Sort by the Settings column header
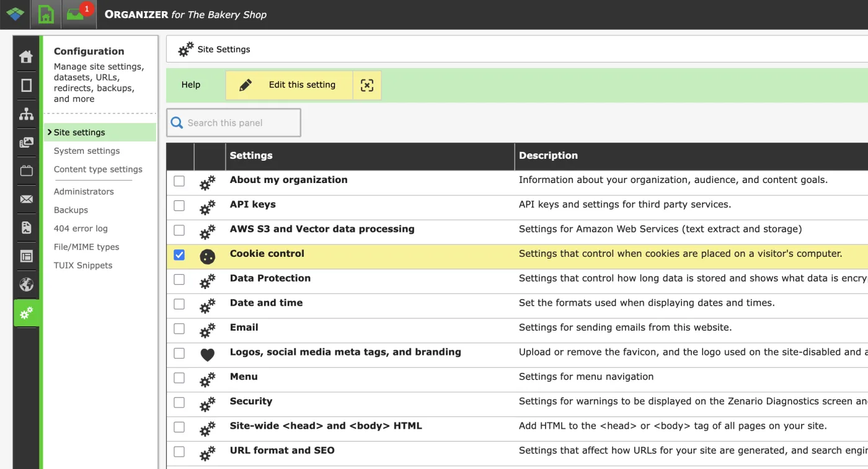The width and height of the screenshot is (868, 469). 370,156
